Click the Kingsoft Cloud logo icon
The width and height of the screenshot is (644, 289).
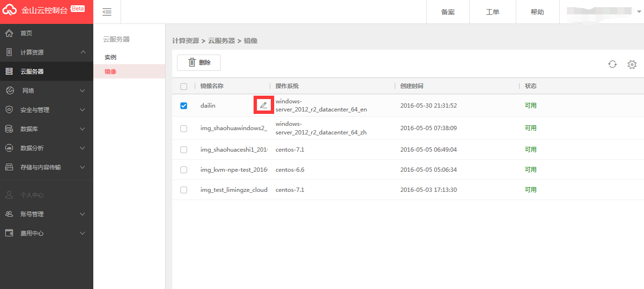(11, 10)
